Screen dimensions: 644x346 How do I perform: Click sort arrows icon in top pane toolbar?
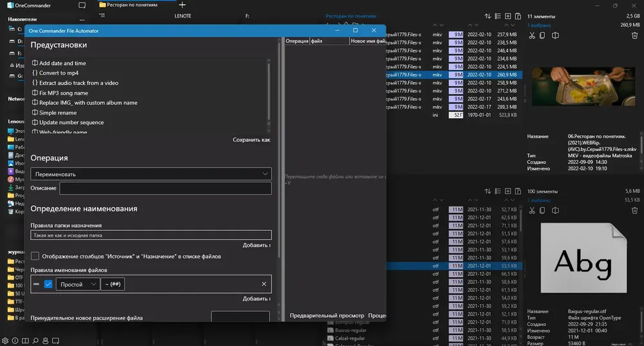click(x=488, y=16)
